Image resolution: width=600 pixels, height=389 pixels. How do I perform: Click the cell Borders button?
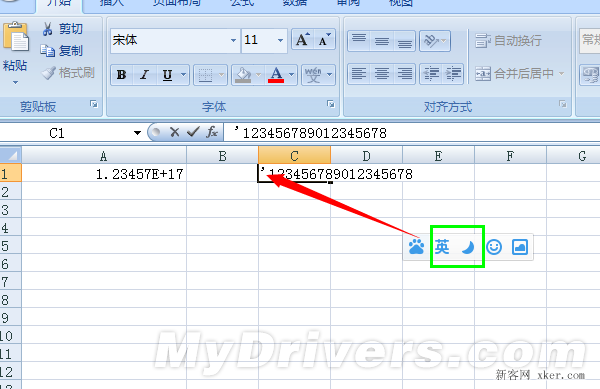click(x=205, y=75)
